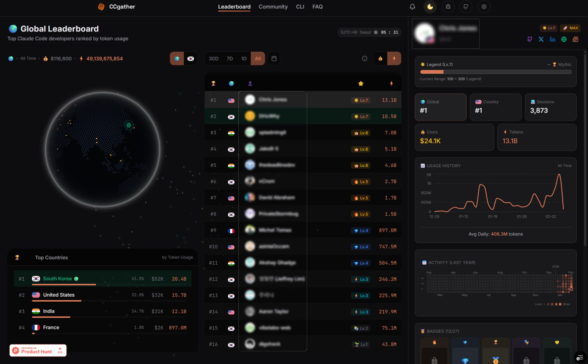
Task: Click the info circle icon
Action: [365, 58]
